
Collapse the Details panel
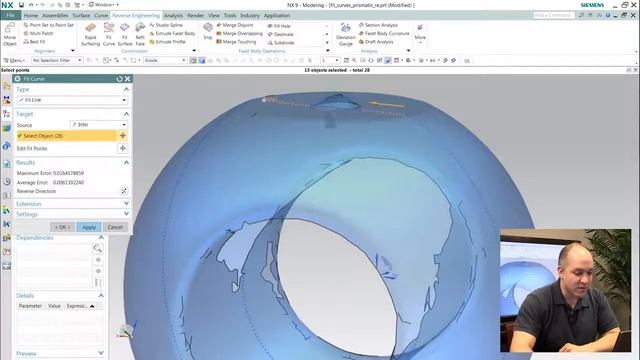(x=101, y=296)
